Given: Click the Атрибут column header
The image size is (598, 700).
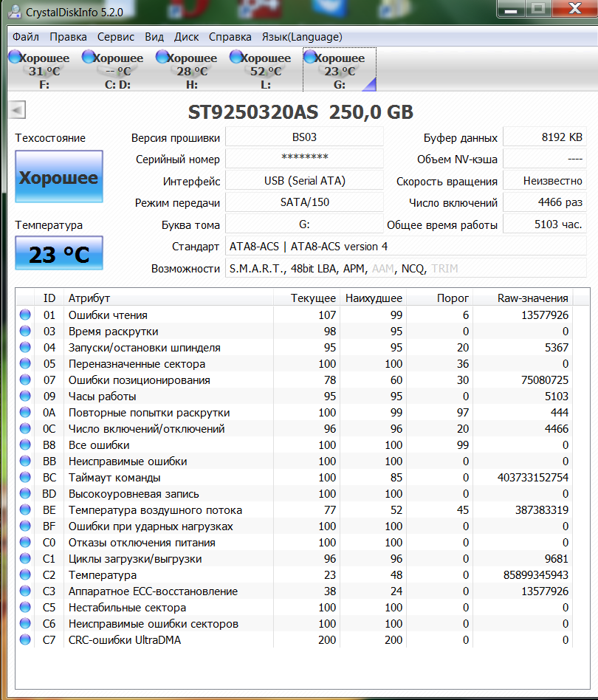Looking at the screenshot, I should pyautogui.click(x=168, y=298).
